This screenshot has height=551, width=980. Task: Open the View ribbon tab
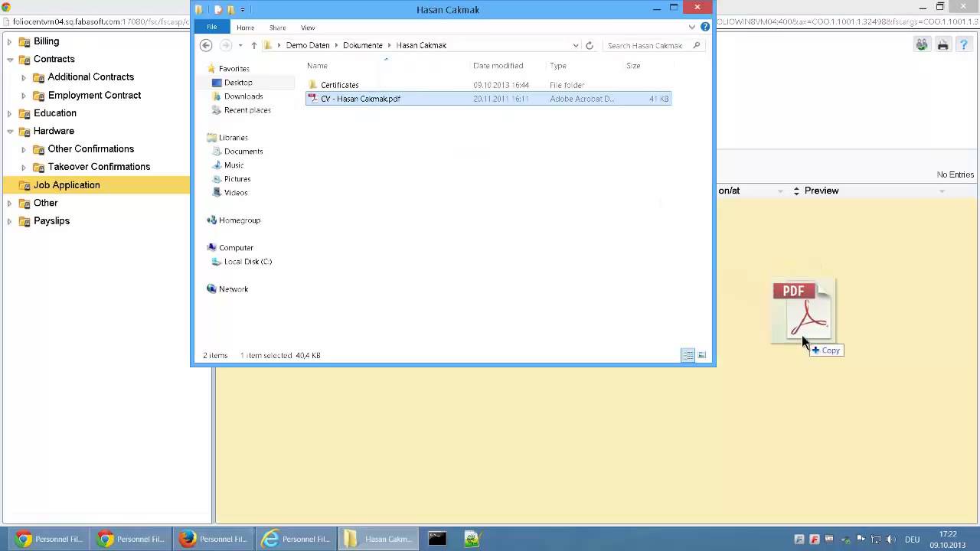308,28
